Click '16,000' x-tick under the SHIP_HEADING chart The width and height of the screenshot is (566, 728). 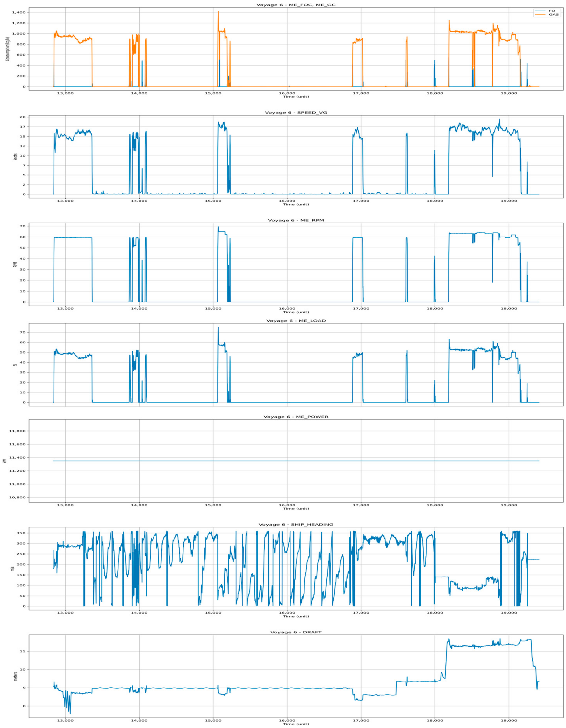click(x=287, y=613)
